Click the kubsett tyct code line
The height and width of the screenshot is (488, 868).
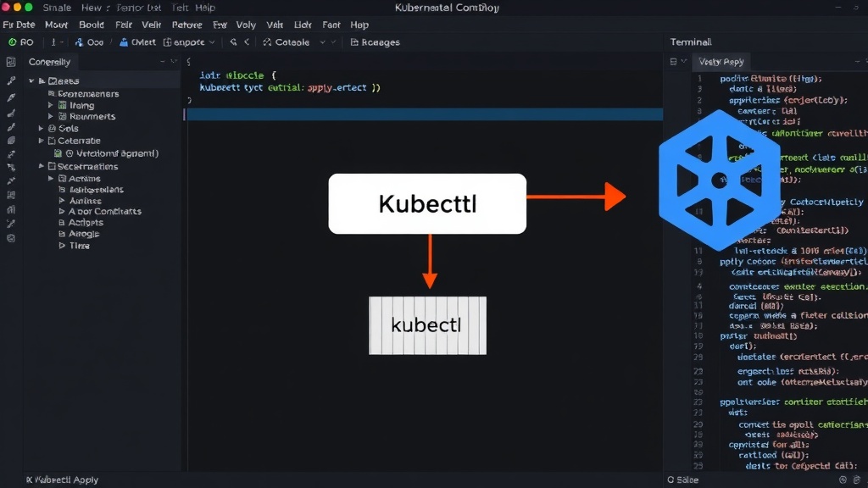click(290, 87)
